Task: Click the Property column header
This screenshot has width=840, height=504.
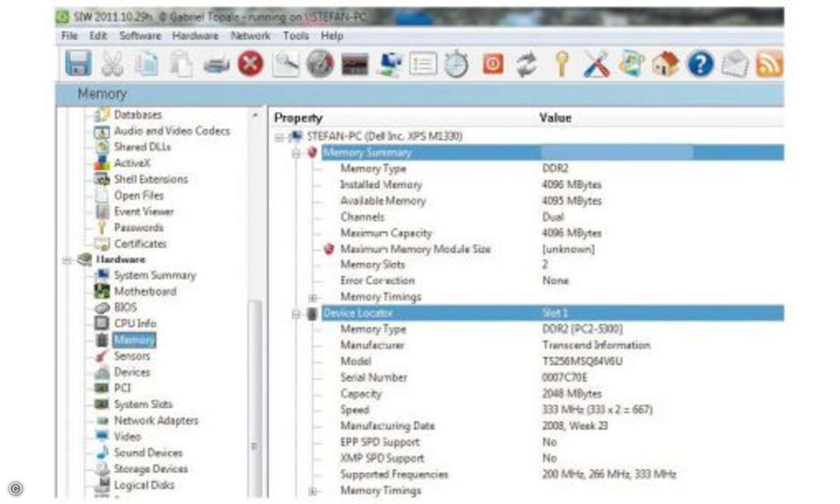Action: point(298,118)
